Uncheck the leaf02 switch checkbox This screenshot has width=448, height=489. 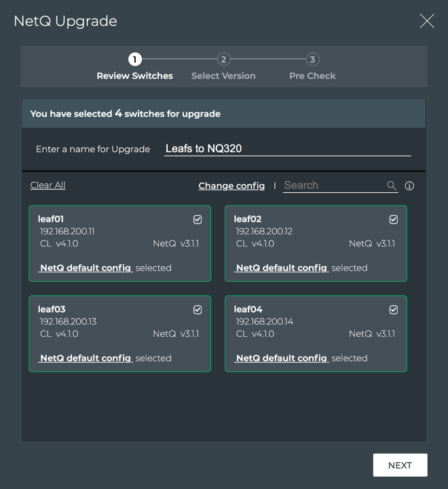394,219
